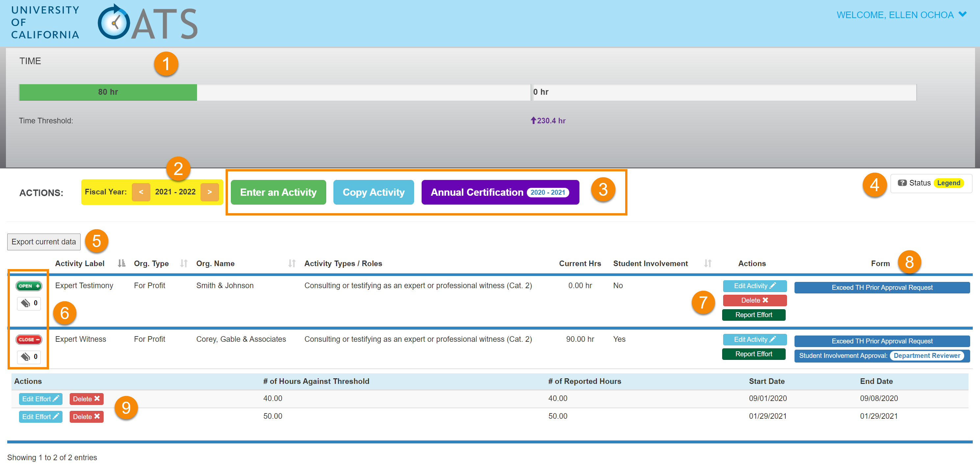Sort by Org. Type column
The width and height of the screenshot is (980, 475).
[184, 263]
